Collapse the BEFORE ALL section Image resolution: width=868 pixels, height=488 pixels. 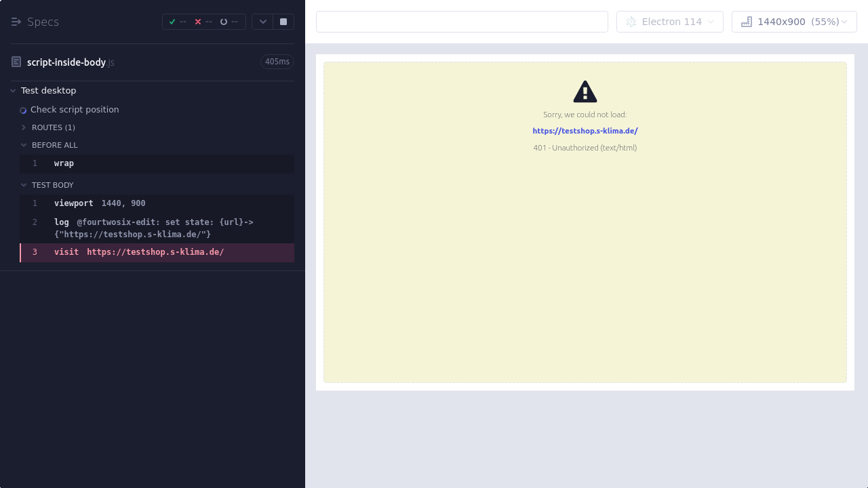24,145
